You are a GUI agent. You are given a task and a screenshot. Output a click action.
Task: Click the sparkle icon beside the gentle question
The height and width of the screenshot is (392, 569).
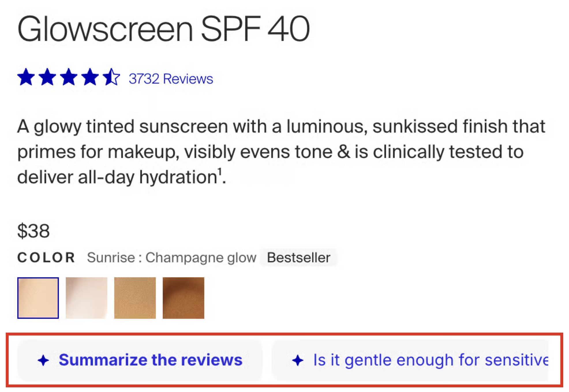click(298, 361)
